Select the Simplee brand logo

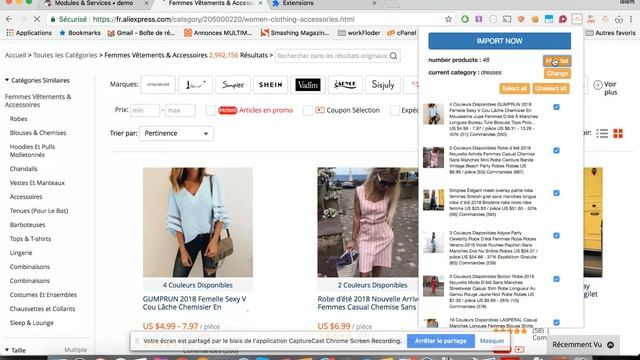233,85
